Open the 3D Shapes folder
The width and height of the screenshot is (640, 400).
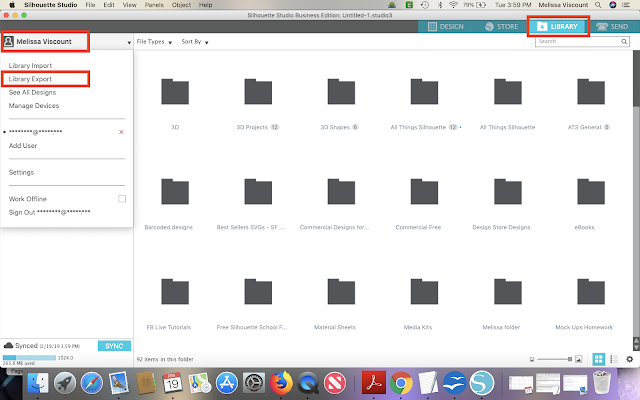[x=341, y=91]
